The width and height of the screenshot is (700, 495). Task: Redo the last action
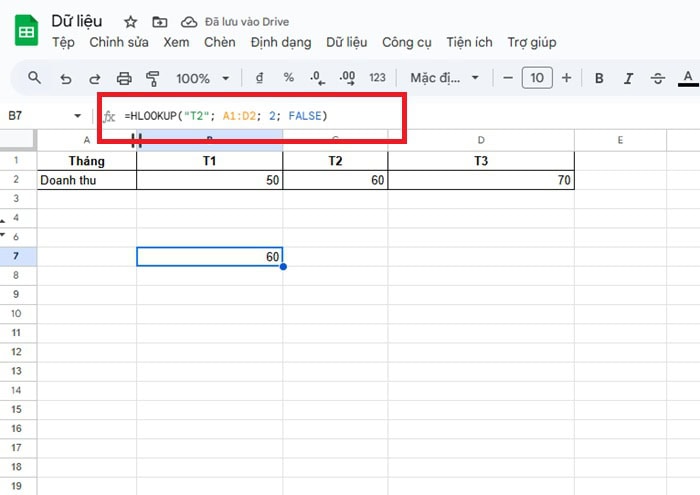pyautogui.click(x=95, y=79)
